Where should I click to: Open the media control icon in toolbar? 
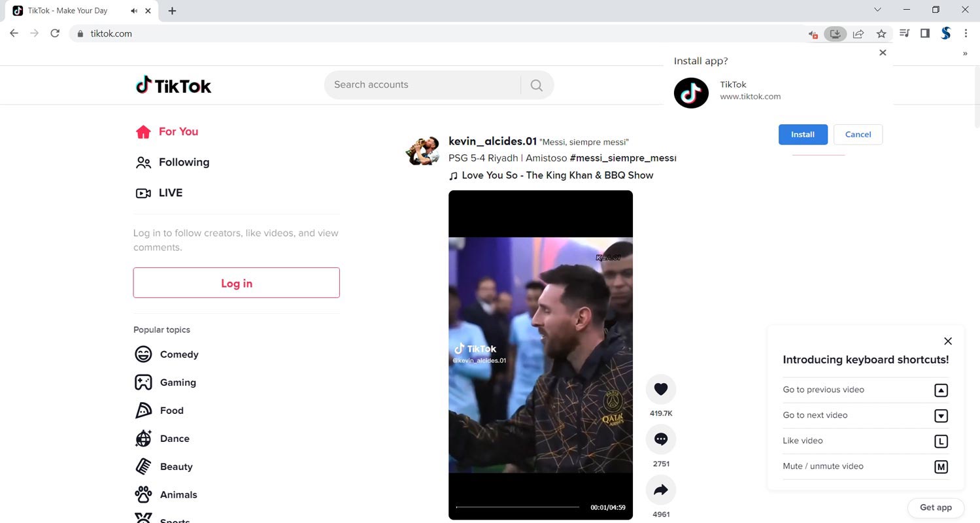point(904,33)
